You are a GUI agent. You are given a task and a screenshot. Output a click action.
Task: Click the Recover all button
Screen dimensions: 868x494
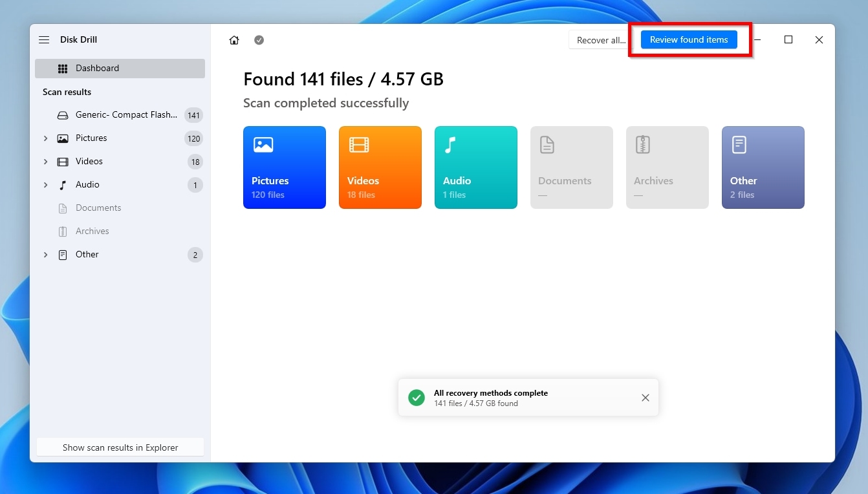600,39
